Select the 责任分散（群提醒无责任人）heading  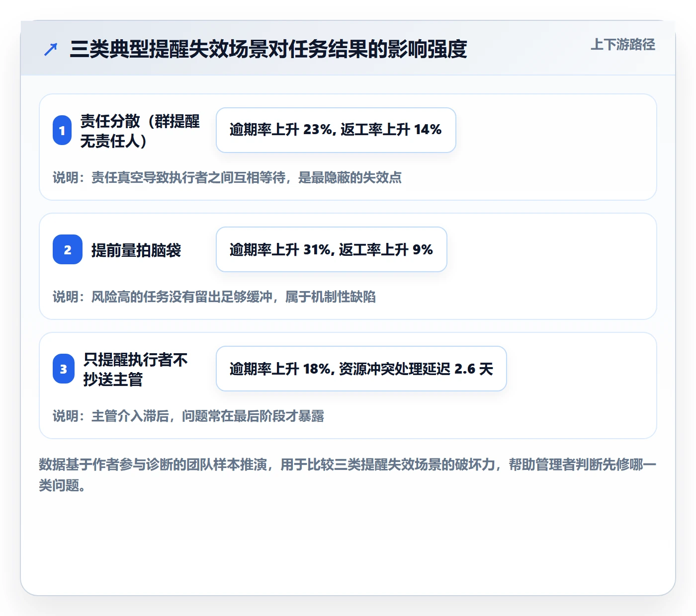[x=140, y=131]
